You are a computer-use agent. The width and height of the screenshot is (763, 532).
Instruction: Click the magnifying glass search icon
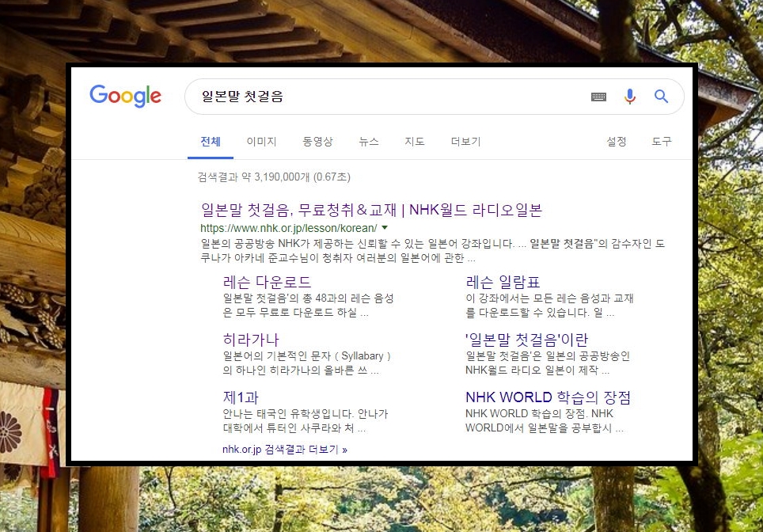(x=661, y=97)
